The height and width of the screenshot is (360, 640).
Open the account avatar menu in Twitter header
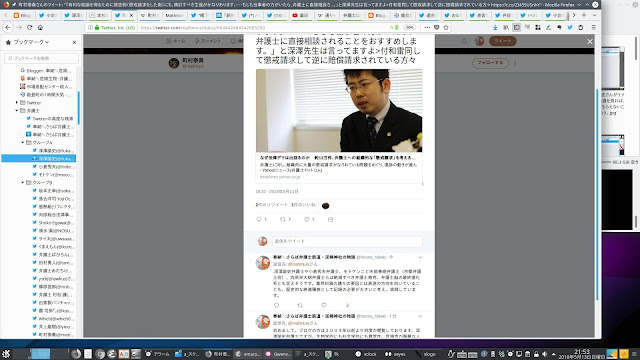(x=480, y=41)
